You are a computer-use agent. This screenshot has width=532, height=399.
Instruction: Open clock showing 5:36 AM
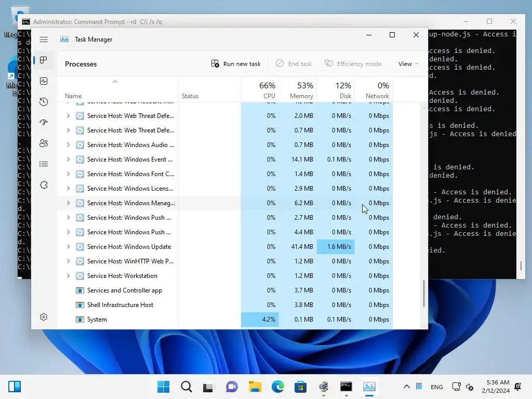496,387
